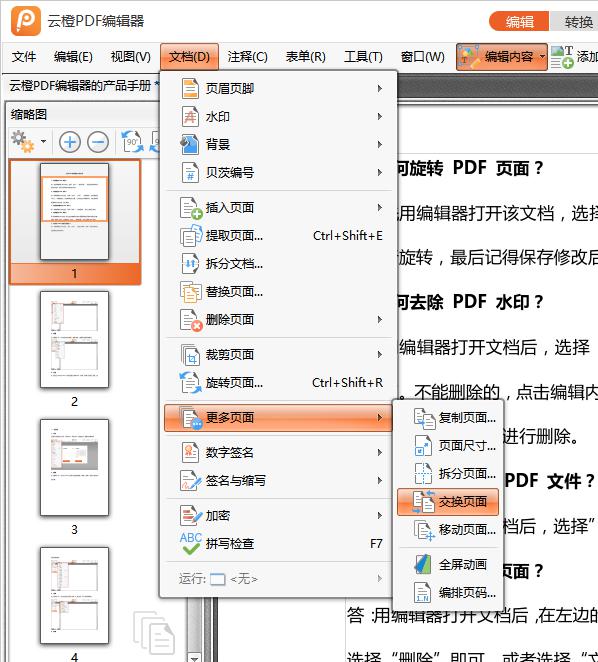The image size is (598, 662).
Task: Click the 贝茨编号 numbering icon
Action: (x=190, y=172)
